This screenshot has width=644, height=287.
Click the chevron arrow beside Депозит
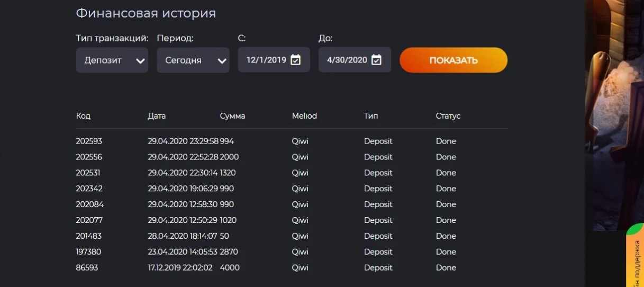coord(140,61)
